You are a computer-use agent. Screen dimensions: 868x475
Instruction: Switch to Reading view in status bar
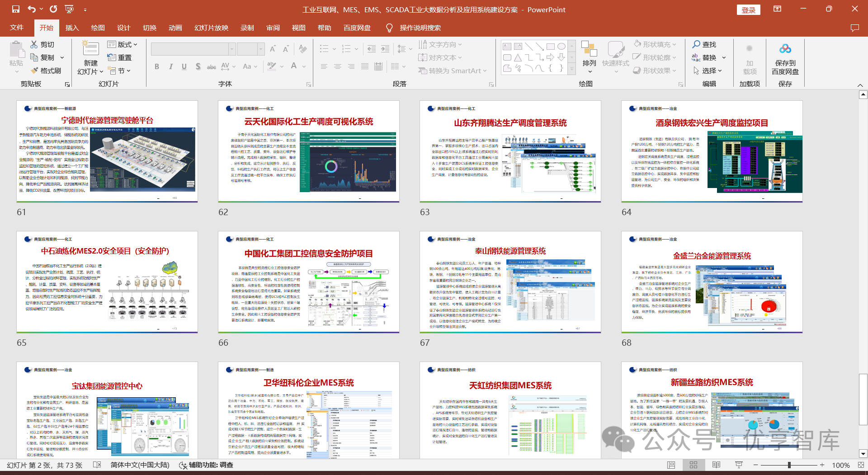pyautogui.click(x=716, y=465)
